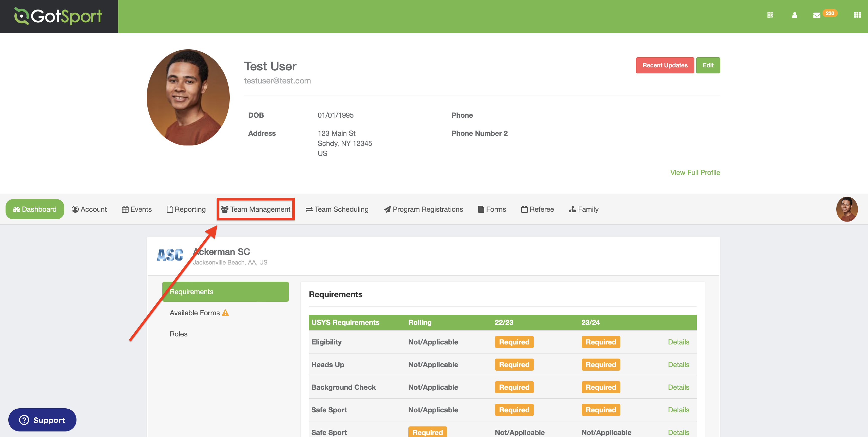Click the testuser@test.com email text
868x437 pixels.
(x=277, y=81)
